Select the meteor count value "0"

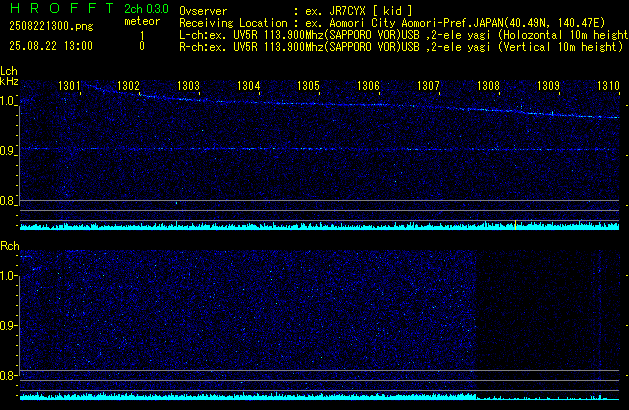(x=142, y=46)
